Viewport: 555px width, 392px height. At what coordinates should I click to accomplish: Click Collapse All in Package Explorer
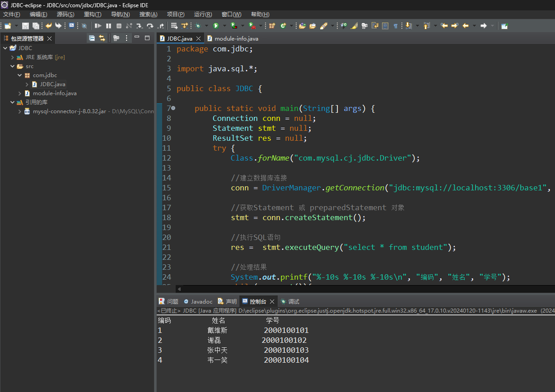tap(92, 38)
